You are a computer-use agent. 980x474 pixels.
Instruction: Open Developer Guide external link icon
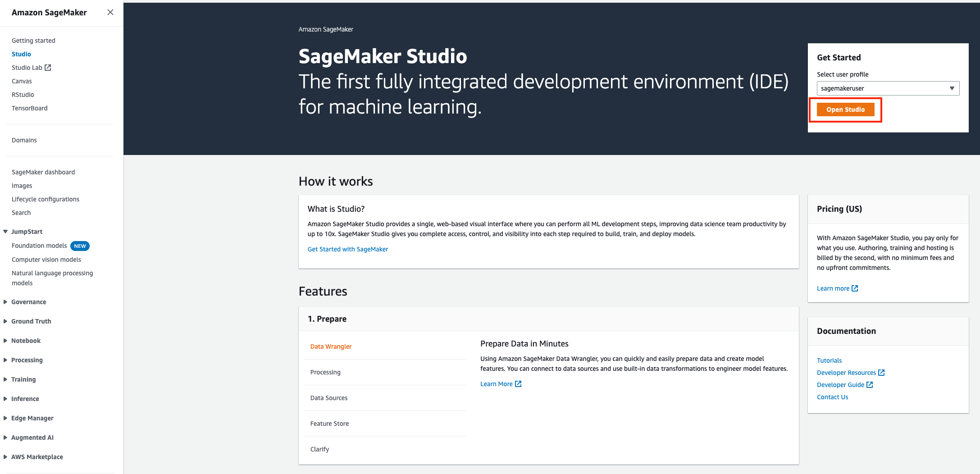coord(870,385)
